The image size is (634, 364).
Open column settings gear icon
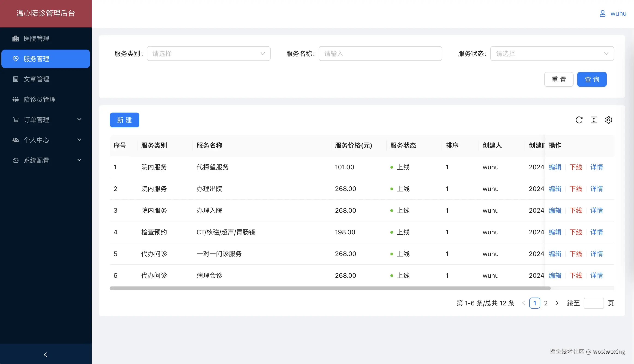pos(608,120)
